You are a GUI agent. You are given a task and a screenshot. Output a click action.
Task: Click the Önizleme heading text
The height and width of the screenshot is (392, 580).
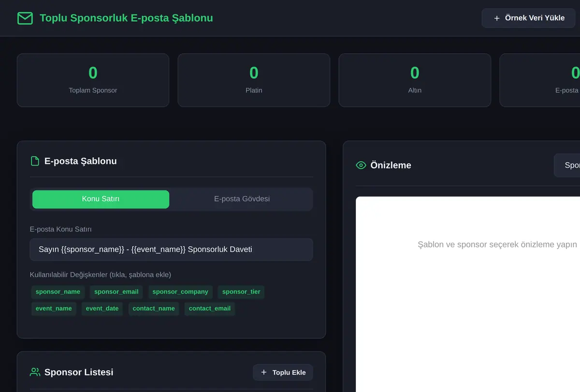pyautogui.click(x=391, y=165)
